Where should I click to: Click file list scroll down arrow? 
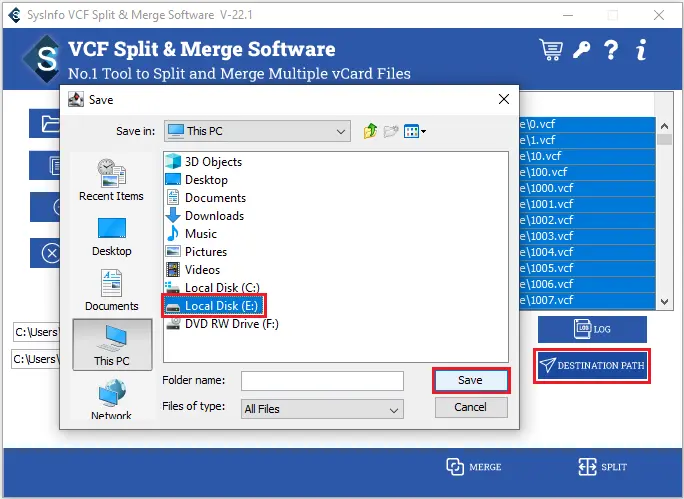pyautogui.click(x=664, y=301)
